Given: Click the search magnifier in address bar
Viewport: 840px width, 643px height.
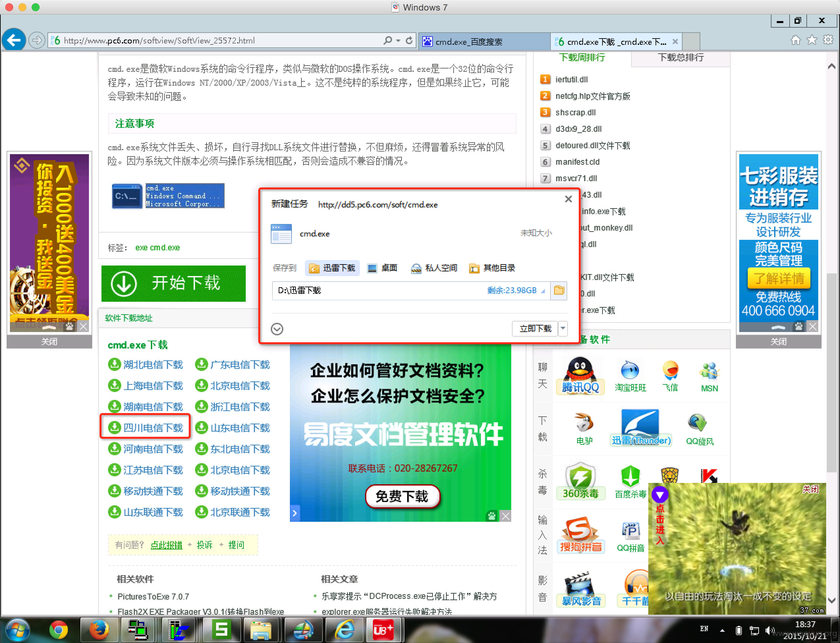Looking at the screenshot, I should [388, 41].
